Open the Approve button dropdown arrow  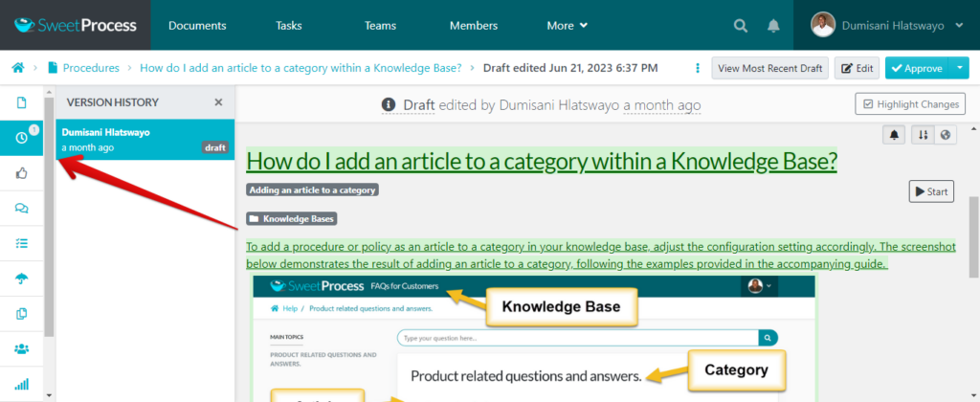click(959, 68)
